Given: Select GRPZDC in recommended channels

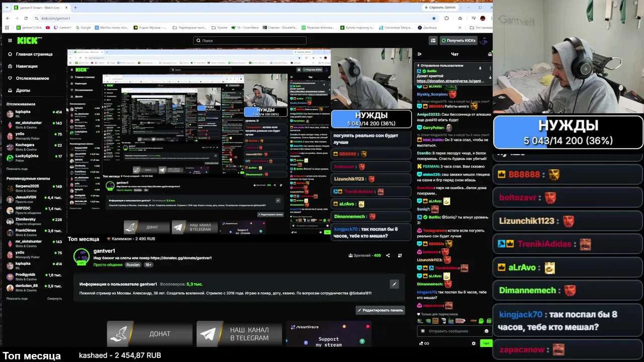Looking at the screenshot, I should [34, 210].
